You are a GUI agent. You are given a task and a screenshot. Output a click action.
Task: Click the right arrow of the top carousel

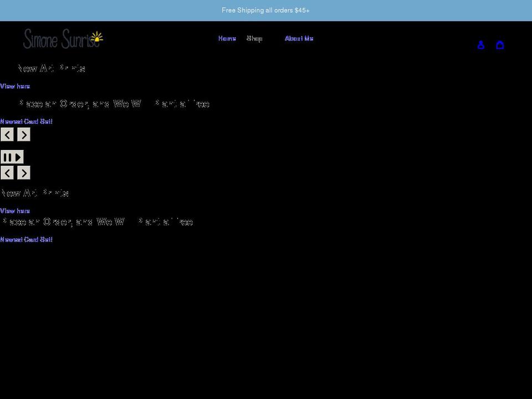(x=23, y=134)
